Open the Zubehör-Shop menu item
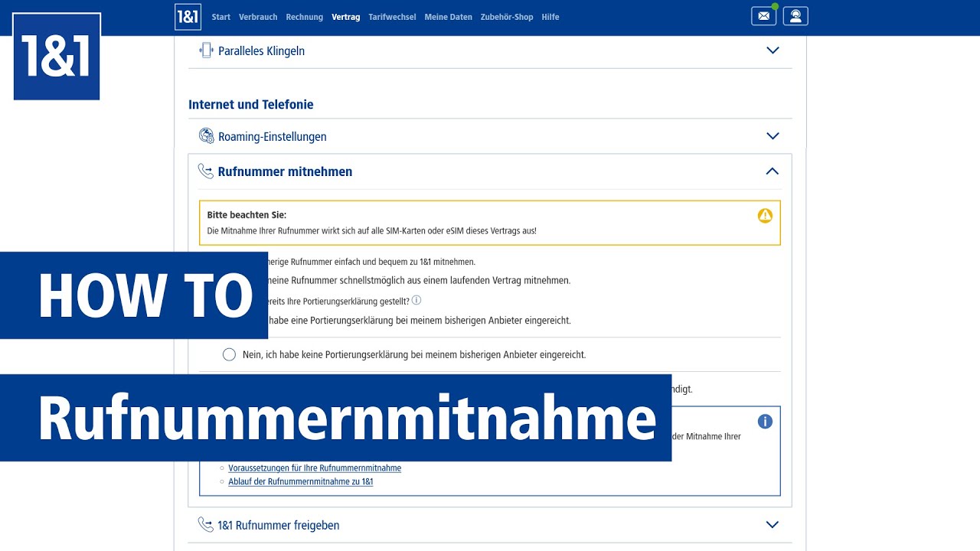This screenshot has height=551, width=980. click(507, 17)
